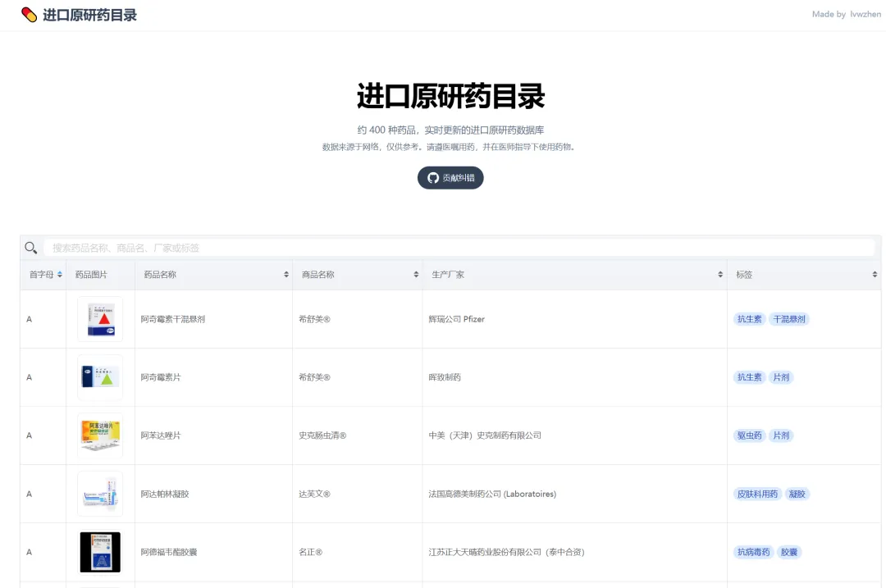
Task: Click the search magnifier icon
Action: coord(31,248)
